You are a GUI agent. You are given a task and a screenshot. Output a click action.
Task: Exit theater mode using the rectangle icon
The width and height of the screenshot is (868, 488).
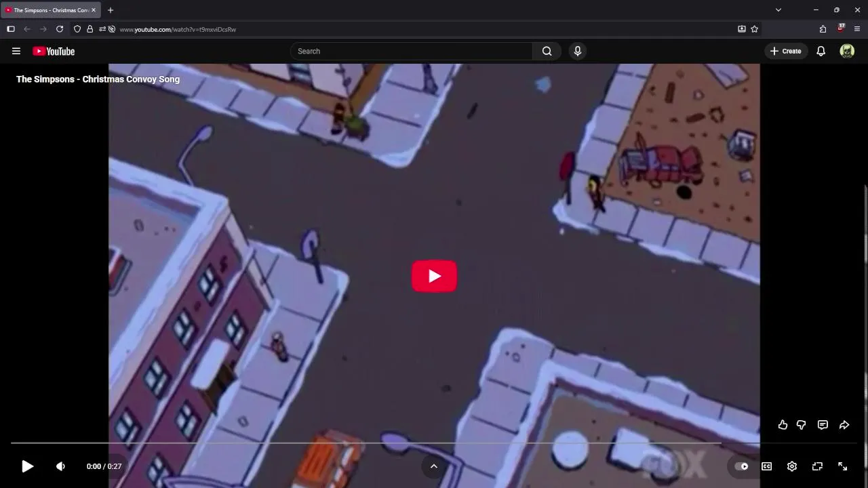[x=817, y=466]
